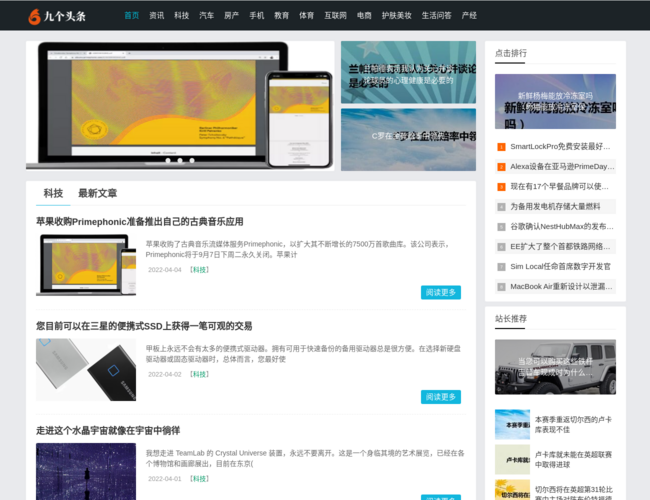Open the 资讯 navigation item

click(x=157, y=16)
